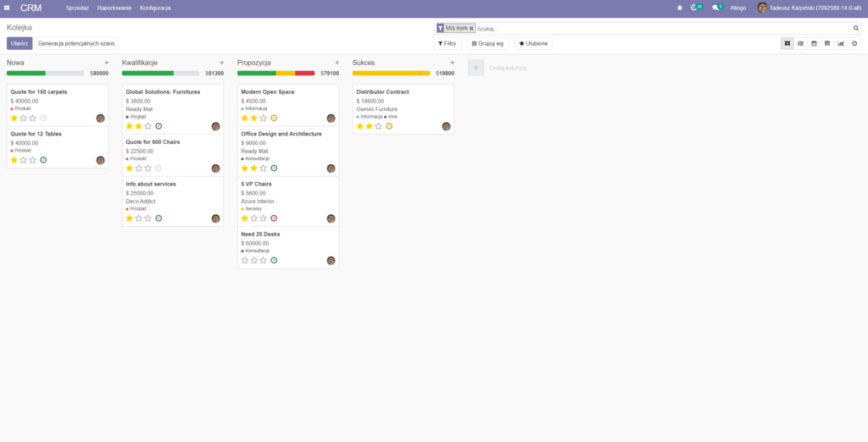Click the search magnifier icon
This screenshot has height=442, width=868.
856,28
